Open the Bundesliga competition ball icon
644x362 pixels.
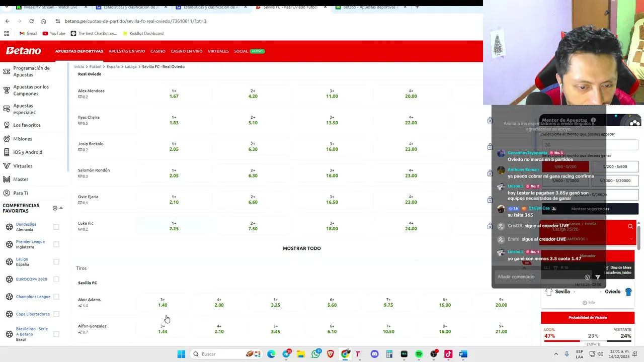coord(9,227)
